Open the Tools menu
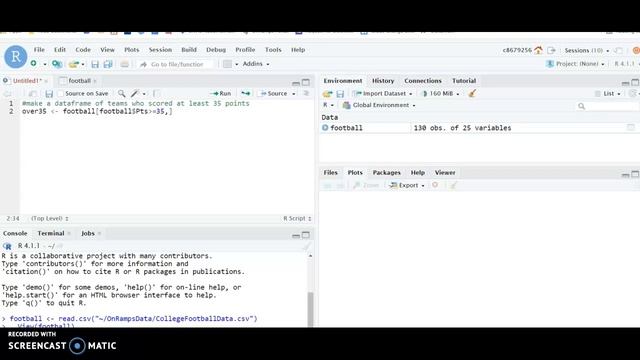The image size is (640, 360). tap(273, 50)
